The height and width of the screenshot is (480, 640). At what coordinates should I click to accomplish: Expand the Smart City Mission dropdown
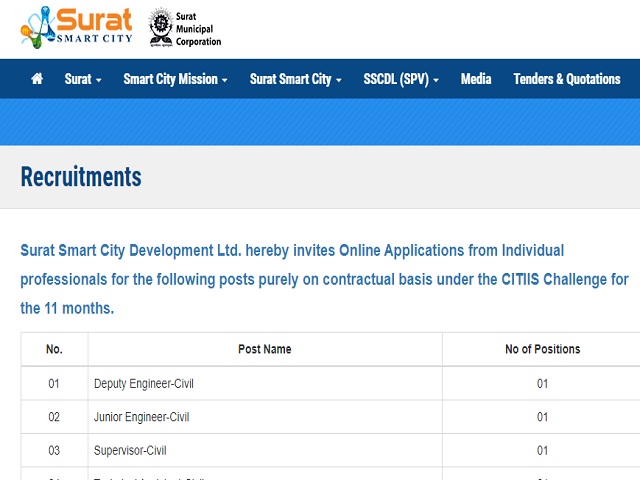175,79
